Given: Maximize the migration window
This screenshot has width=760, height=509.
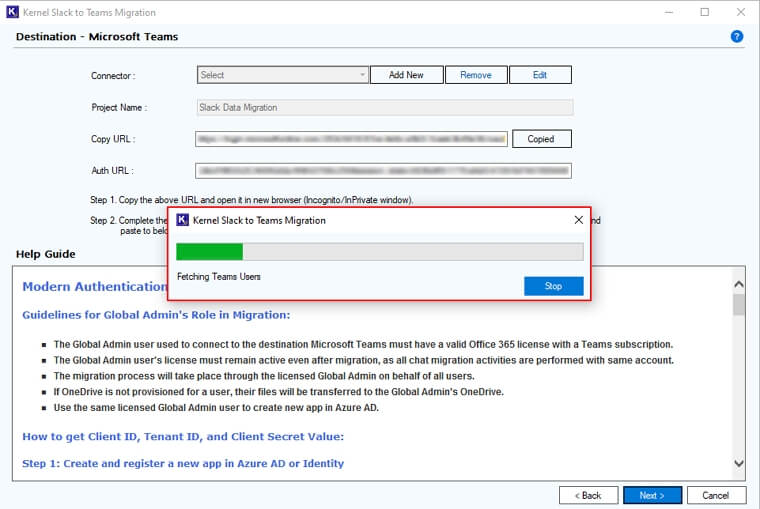Looking at the screenshot, I should 705,12.
